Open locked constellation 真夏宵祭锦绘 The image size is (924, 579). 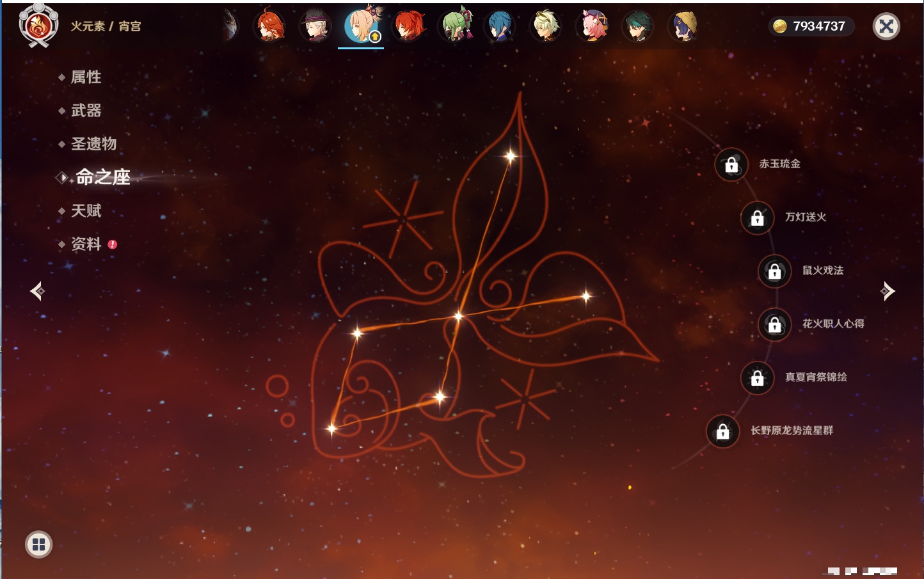click(758, 377)
